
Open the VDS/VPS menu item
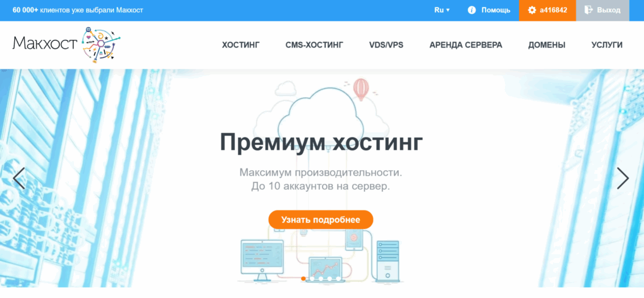[x=386, y=45]
